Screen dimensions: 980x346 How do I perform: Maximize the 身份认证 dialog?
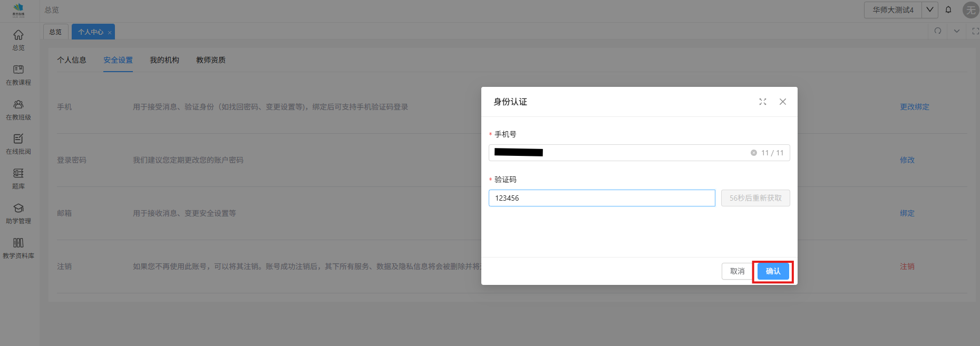pyautogui.click(x=762, y=102)
